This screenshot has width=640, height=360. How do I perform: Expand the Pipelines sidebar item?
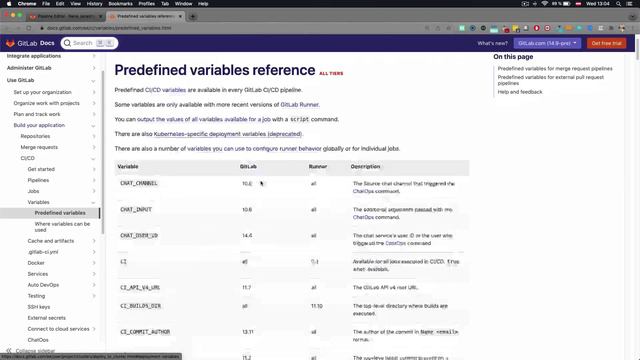pos(93,180)
